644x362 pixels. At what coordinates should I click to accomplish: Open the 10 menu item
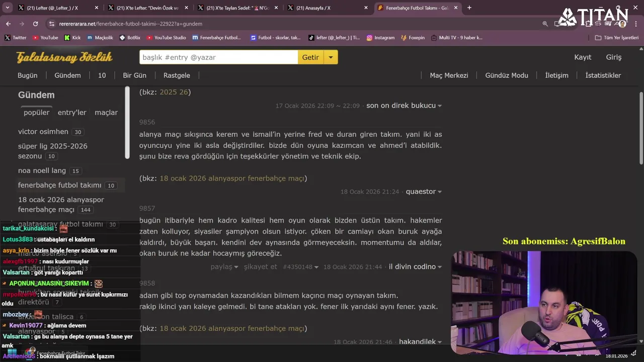[102, 75]
